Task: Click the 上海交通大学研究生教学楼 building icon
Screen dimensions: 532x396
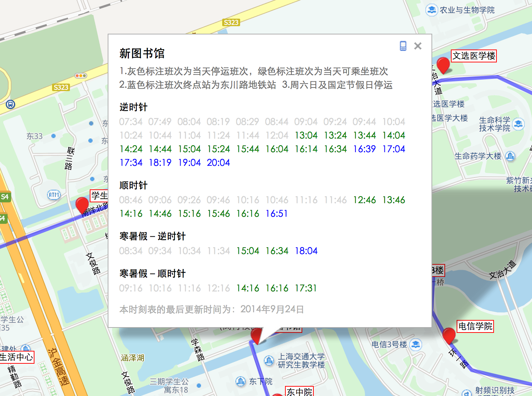Action: click(x=269, y=360)
